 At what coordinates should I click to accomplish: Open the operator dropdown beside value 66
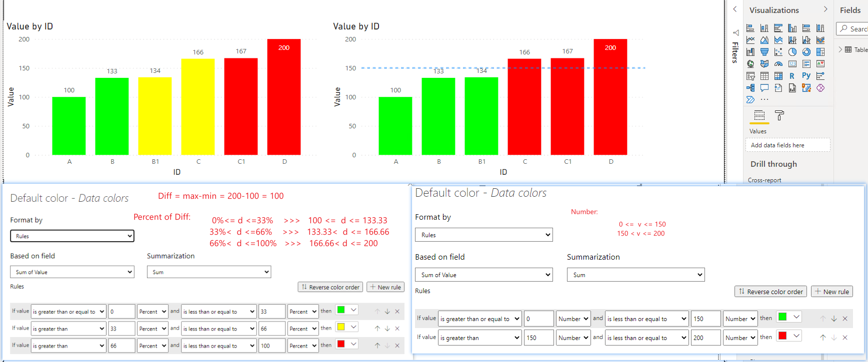tap(68, 346)
